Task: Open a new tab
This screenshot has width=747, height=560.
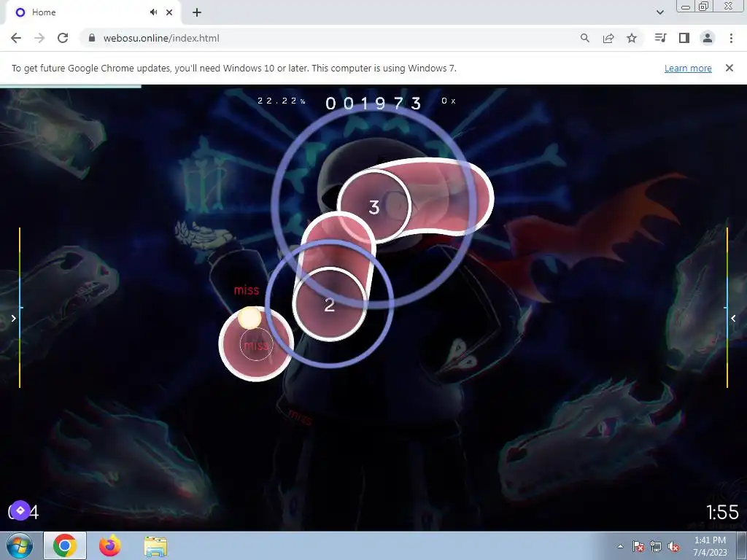Action: (x=197, y=12)
